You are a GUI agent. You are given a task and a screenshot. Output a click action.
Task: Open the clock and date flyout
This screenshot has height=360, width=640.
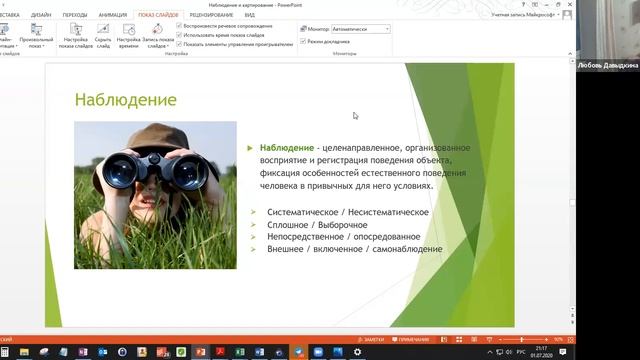(542, 352)
